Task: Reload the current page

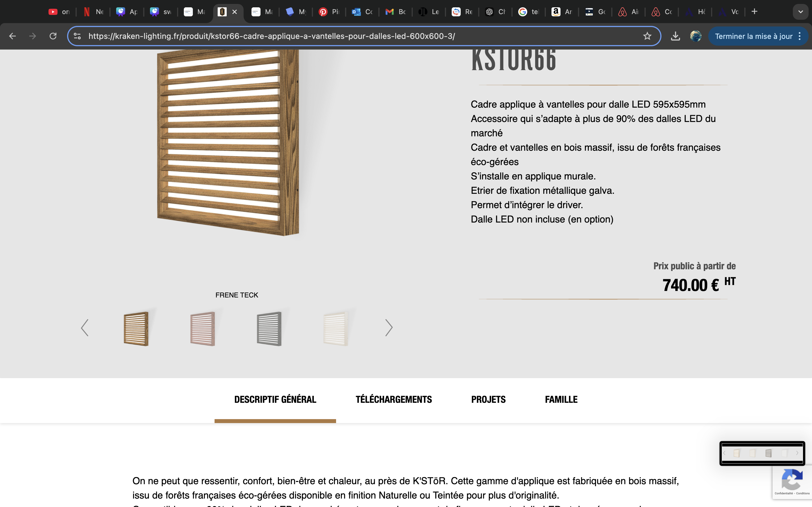Action: click(x=53, y=36)
